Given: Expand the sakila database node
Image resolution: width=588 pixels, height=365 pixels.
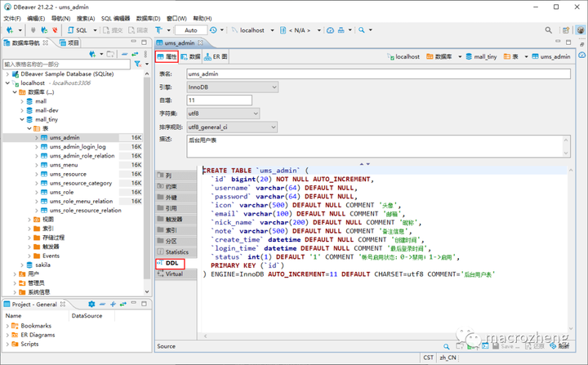Looking at the screenshot, I should click(x=22, y=265).
